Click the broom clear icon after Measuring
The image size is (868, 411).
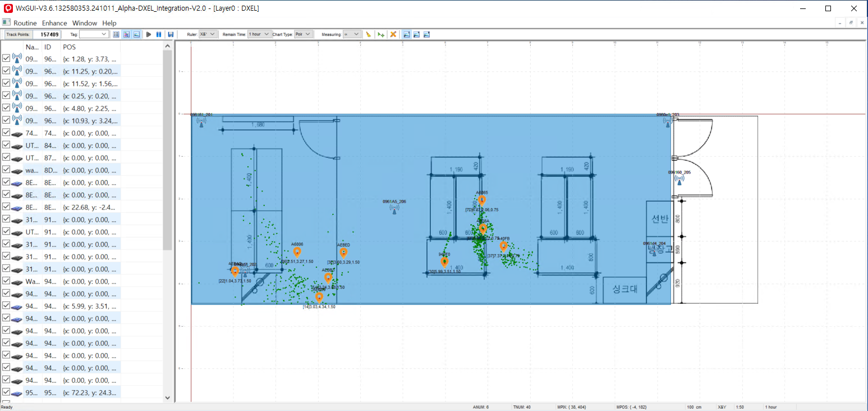click(369, 34)
